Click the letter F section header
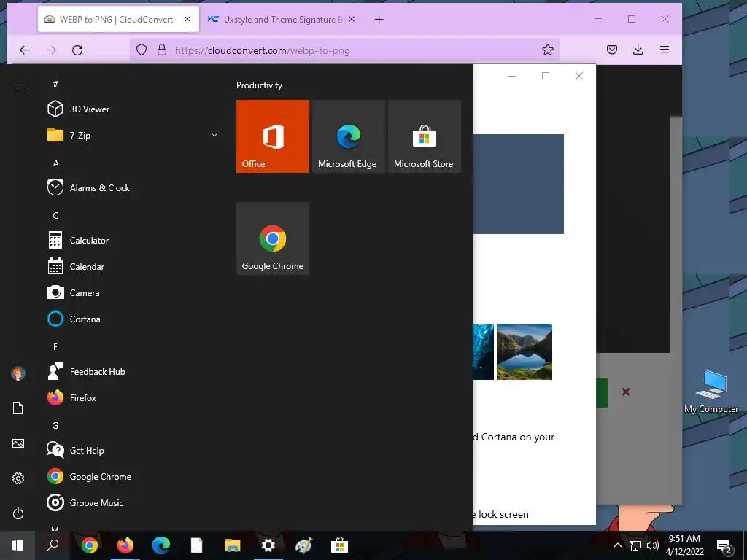This screenshot has width=747, height=560. 55,346
